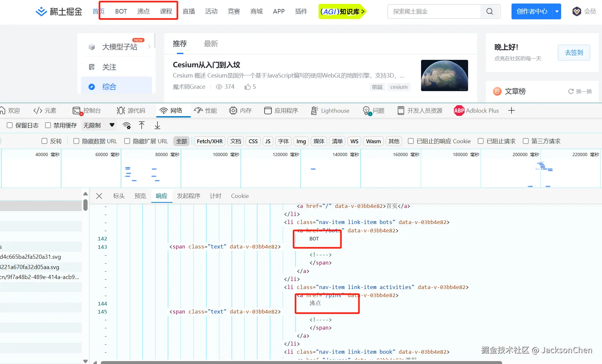Open the 欢迎 home icon in DevTools

pyautogui.click(x=3, y=111)
